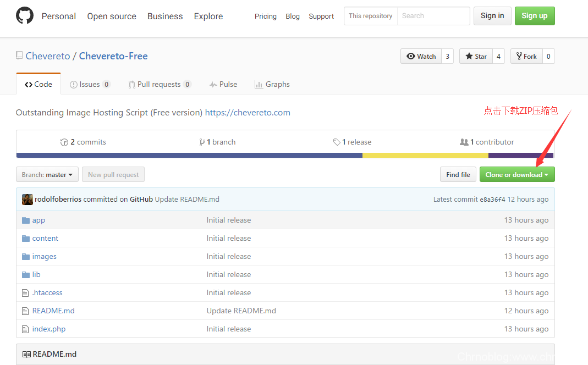
Task: Click the rodolfoberrios avatar thumbnail
Action: [x=27, y=199]
